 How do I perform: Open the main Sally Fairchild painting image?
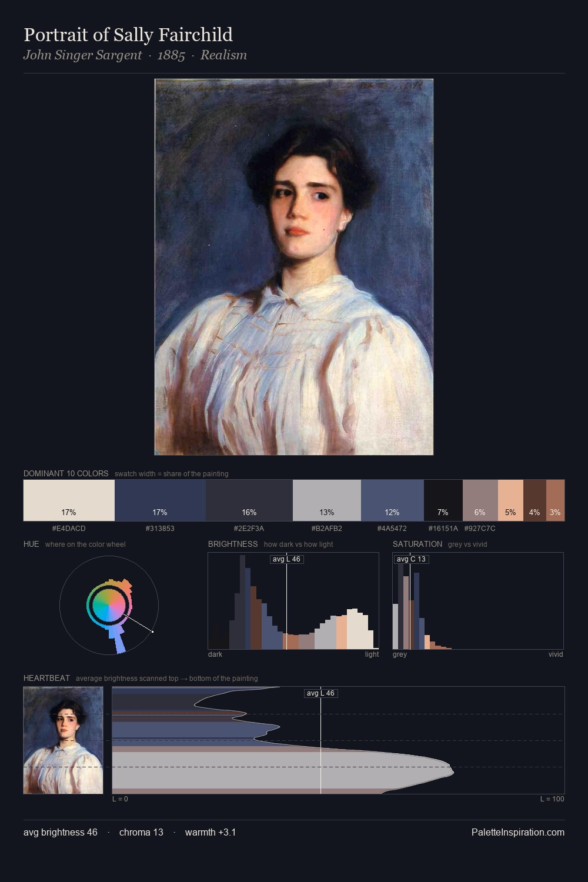point(294,267)
